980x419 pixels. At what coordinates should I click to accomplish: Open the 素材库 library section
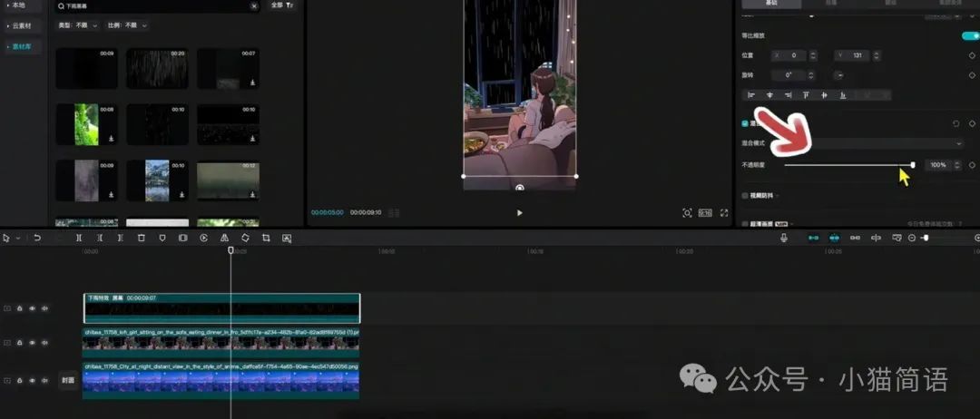pyautogui.click(x=21, y=47)
